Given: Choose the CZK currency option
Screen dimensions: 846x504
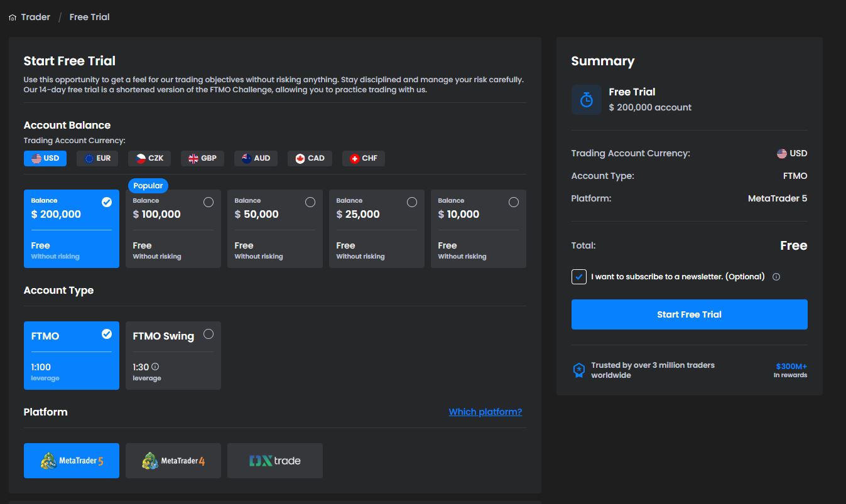Looking at the screenshot, I should click(139, 158).
